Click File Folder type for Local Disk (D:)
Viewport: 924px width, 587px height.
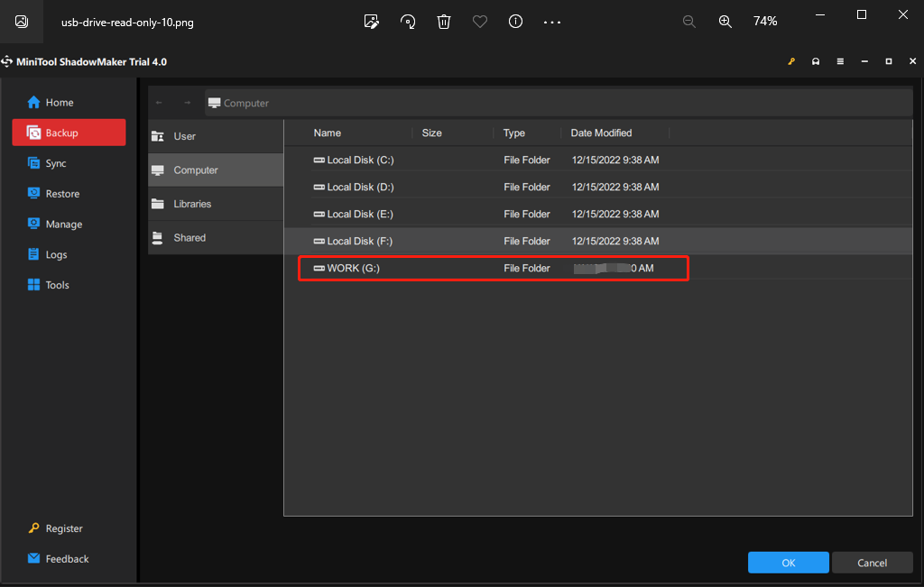tap(527, 188)
